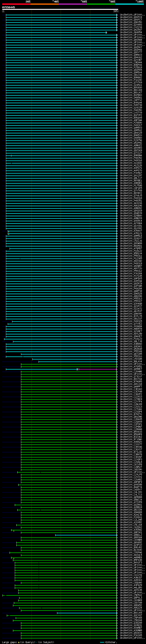The height and width of the screenshot is (644, 146).
Task: Select the UniRef100_C2Z4S3 label
Action: 131,397
